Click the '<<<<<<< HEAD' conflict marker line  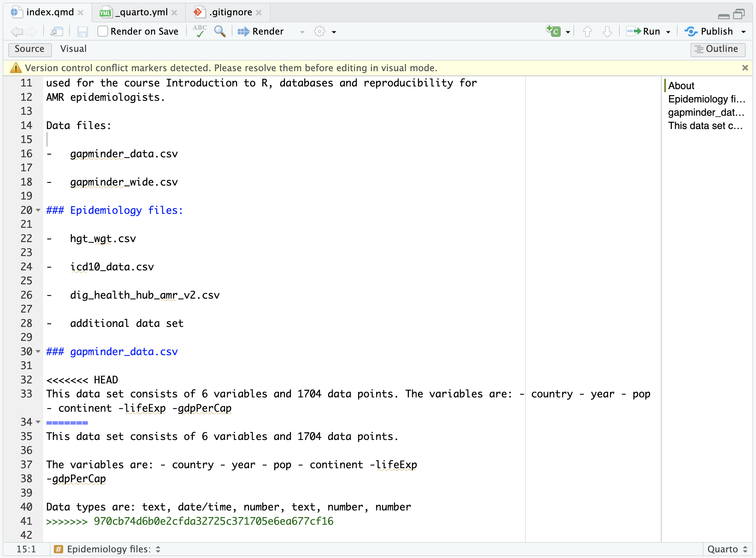82,380
